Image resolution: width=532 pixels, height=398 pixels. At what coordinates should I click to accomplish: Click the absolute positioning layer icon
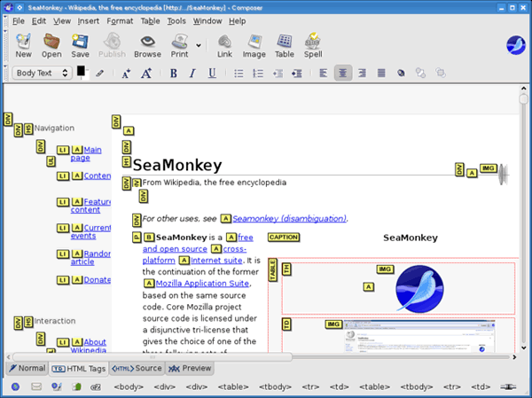(x=401, y=73)
